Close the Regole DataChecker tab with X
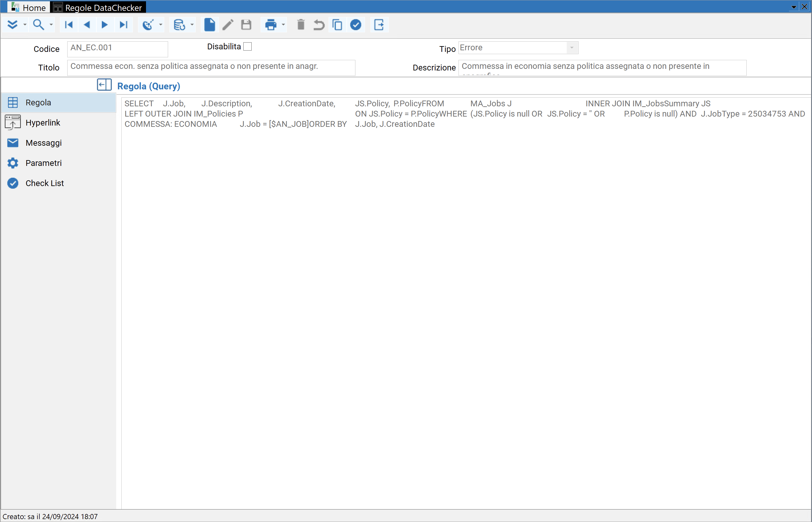The width and height of the screenshot is (812, 522). click(x=804, y=7)
